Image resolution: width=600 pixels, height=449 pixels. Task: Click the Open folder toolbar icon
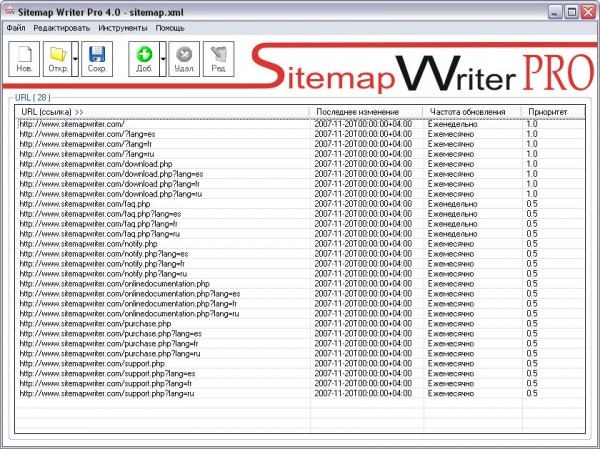[58, 59]
